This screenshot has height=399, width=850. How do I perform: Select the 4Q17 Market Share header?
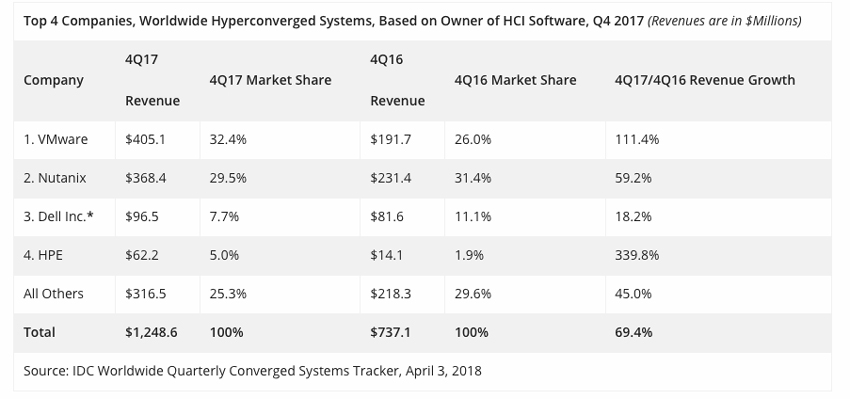tap(271, 80)
